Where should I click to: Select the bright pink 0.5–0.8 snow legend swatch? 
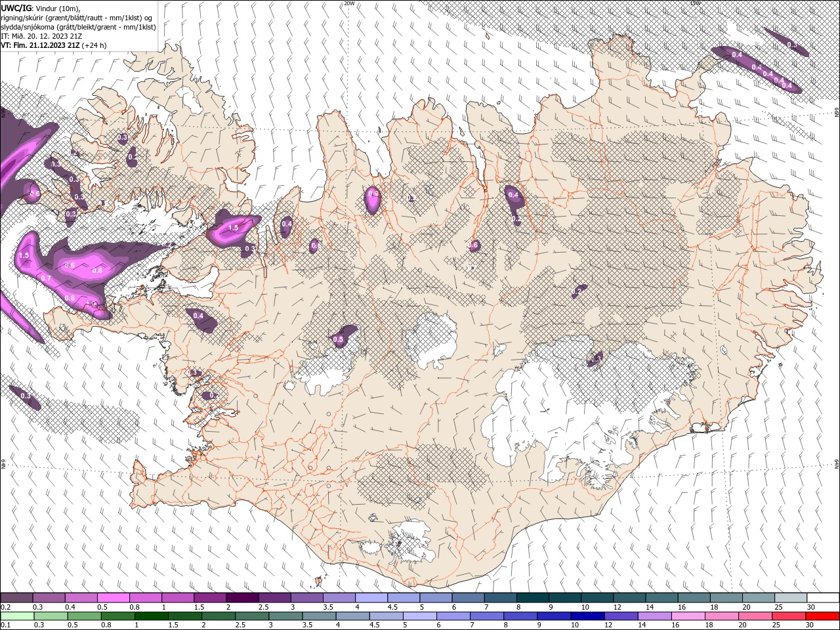(x=113, y=598)
